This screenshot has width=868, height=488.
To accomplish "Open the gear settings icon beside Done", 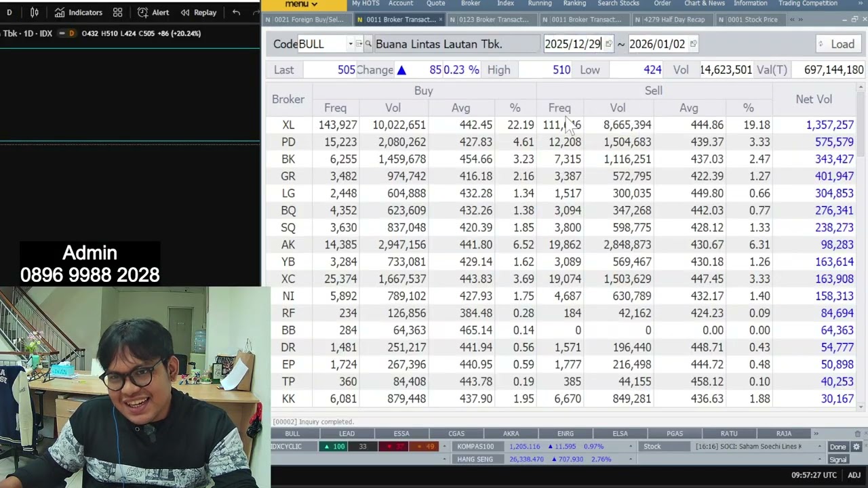I will click(x=856, y=447).
